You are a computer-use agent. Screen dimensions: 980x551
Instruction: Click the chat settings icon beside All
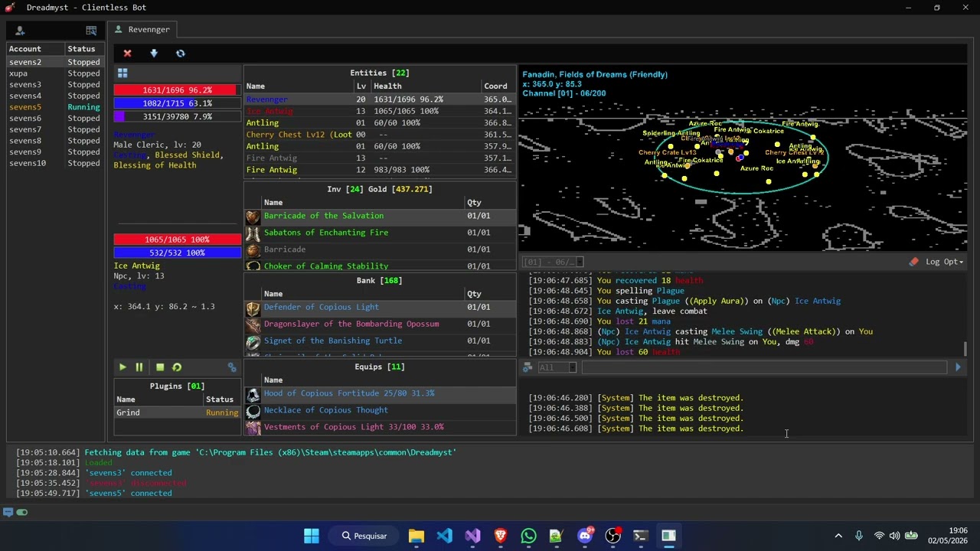pyautogui.click(x=528, y=367)
